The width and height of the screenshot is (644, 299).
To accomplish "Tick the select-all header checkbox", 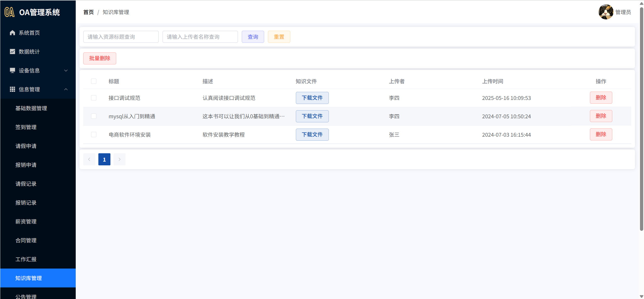I will pyautogui.click(x=94, y=81).
